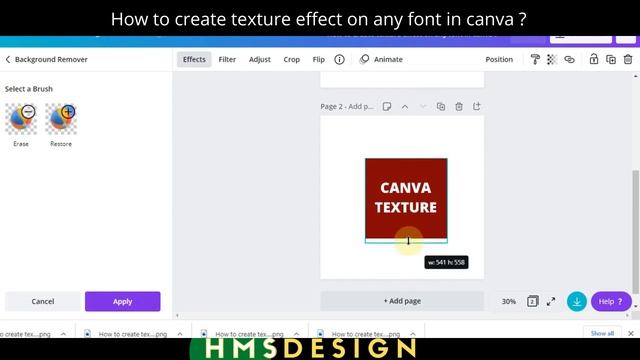Select the Restore brush
The height and width of the screenshot is (360, 640).
(x=61, y=119)
